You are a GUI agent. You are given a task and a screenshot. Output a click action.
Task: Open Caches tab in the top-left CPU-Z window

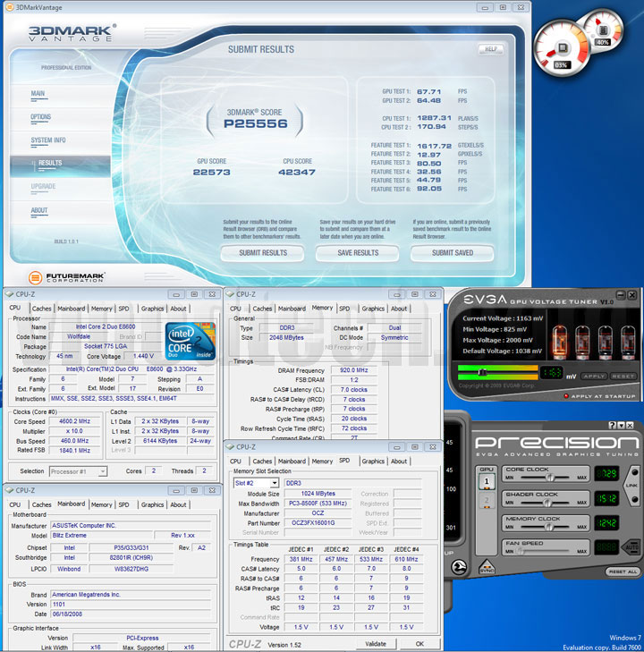pyautogui.click(x=41, y=309)
